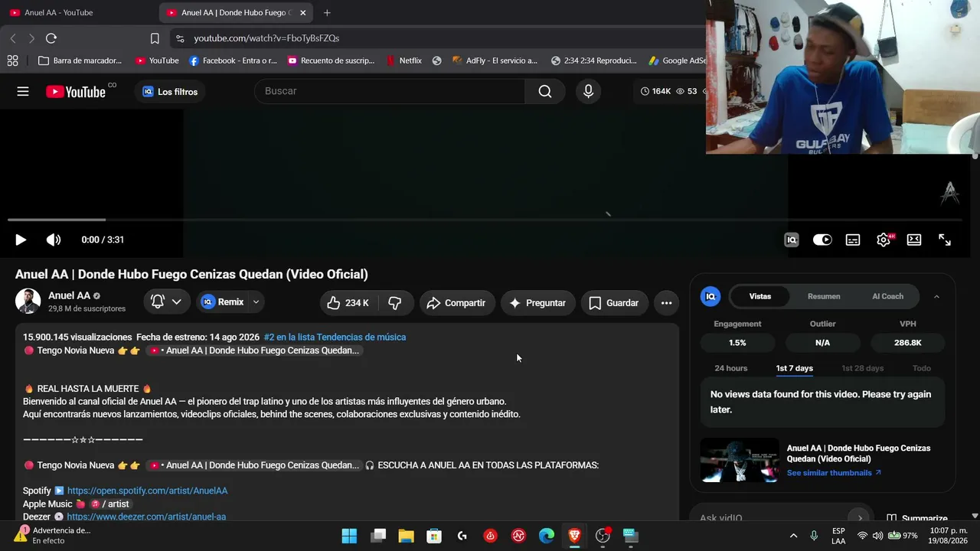Image resolution: width=980 pixels, height=551 pixels.
Task: Select the Todo views range
Action: pyautogui.click(x=922, y=368)
